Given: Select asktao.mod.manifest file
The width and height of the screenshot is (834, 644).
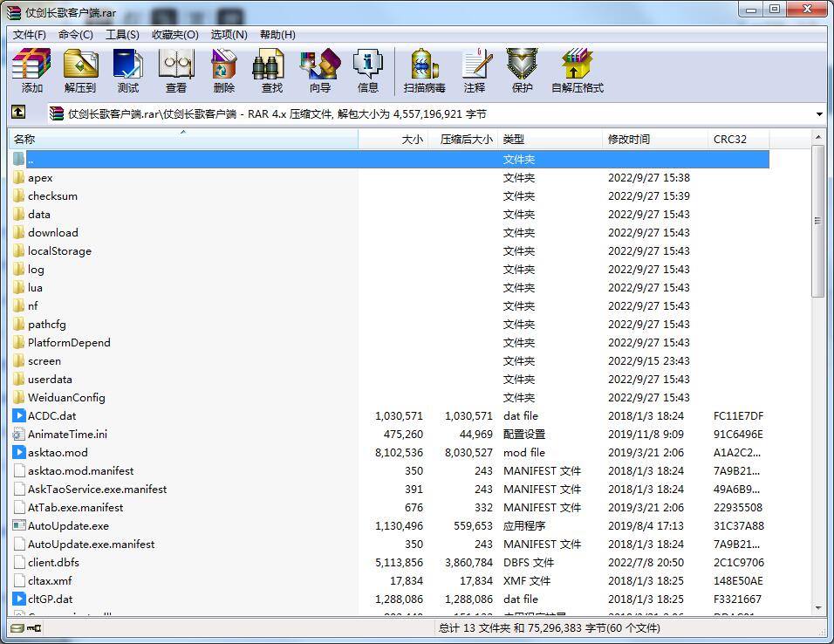Looking at the screenshot, I should [390, 470].
